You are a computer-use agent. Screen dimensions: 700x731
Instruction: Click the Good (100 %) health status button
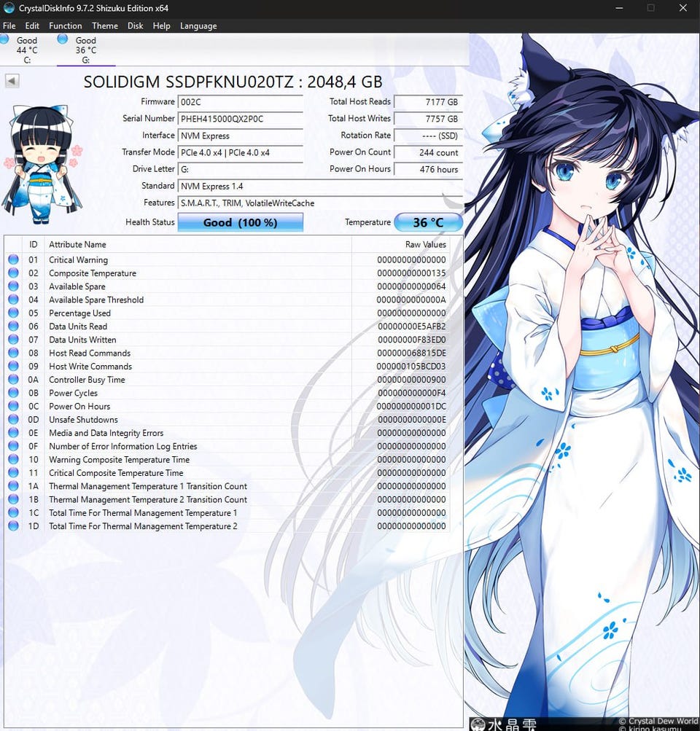[240, 222]
